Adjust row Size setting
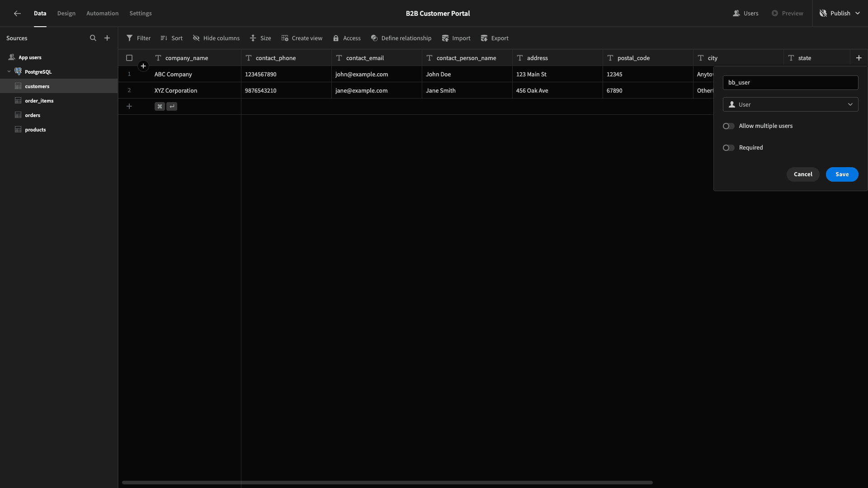The width and height of the screenshot is (868, 488). (x=260, y=38)
